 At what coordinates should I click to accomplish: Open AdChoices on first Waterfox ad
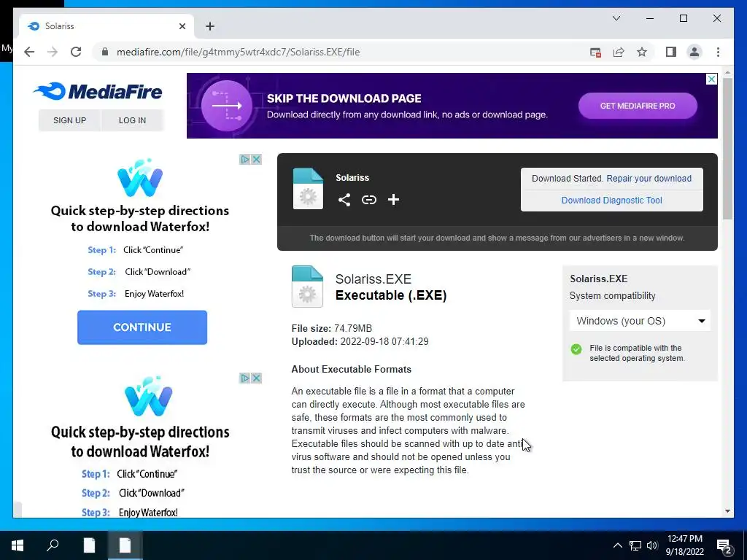245,159
